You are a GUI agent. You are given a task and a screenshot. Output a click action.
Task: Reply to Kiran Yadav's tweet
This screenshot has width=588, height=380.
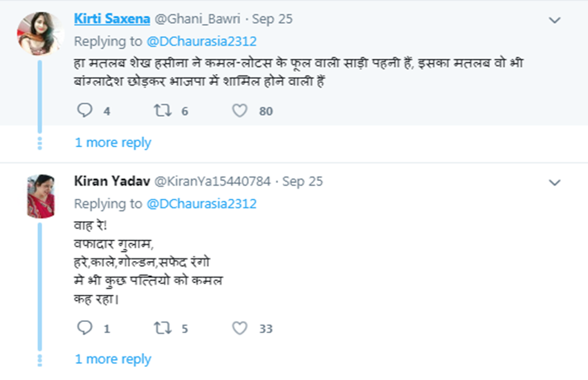coord(84,329)
